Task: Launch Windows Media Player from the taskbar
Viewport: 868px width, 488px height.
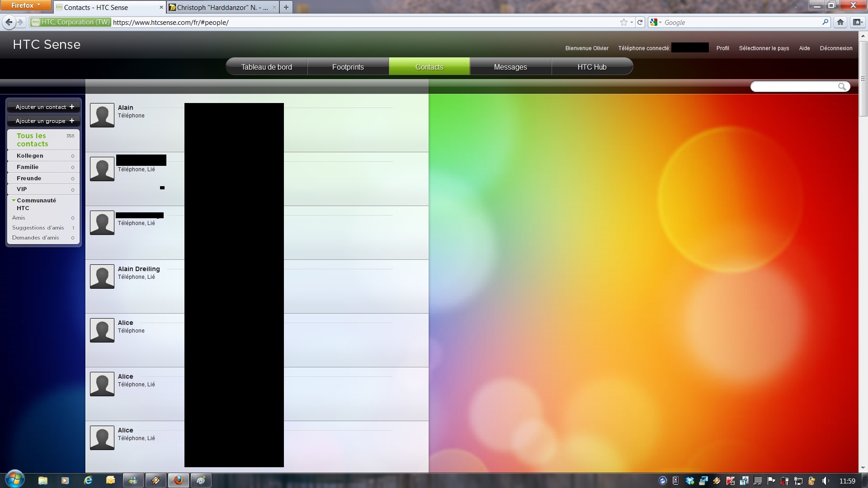Action: tap(65, 480)
